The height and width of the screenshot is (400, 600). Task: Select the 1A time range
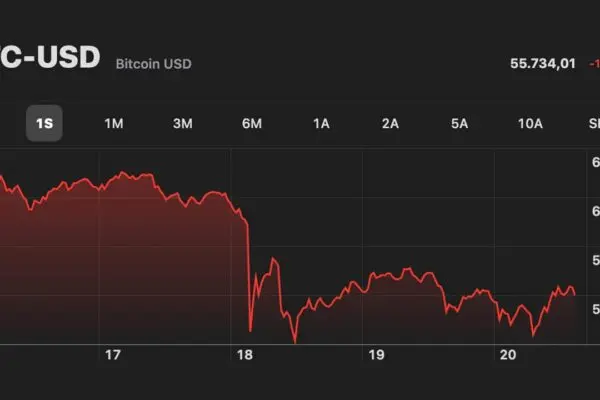coord(321,124)
